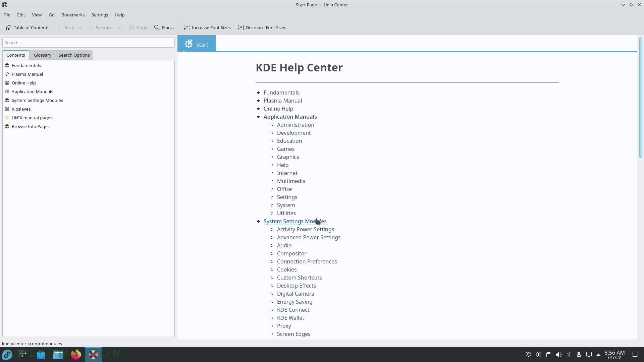The width and height of the screenshot is (644, 362).
Task: Click Decrease Font Sizes
Action: point(262,27)
